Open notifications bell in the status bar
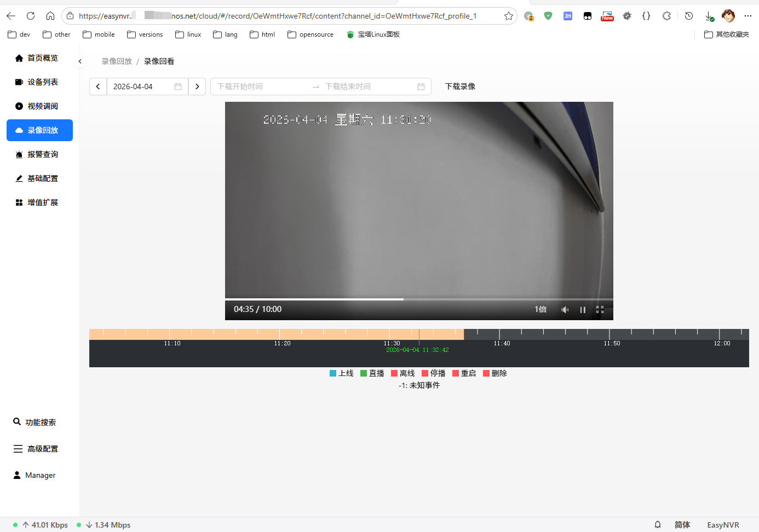Viewport: 759px width, 532px height. [658, 525]
